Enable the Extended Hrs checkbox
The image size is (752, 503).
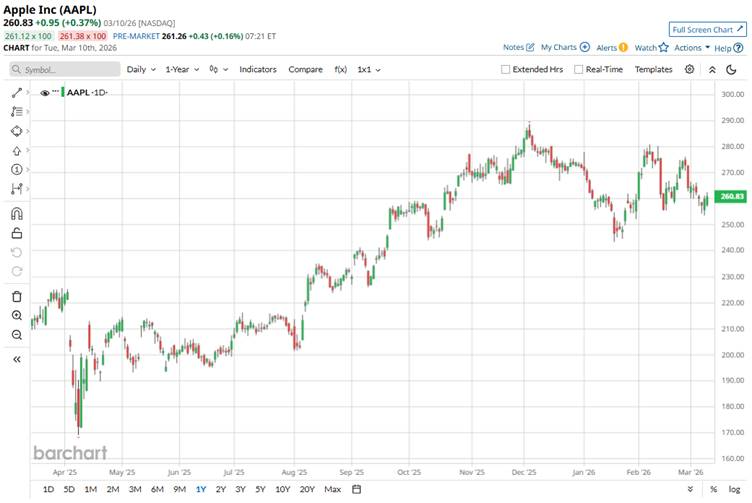coord(506,70)
